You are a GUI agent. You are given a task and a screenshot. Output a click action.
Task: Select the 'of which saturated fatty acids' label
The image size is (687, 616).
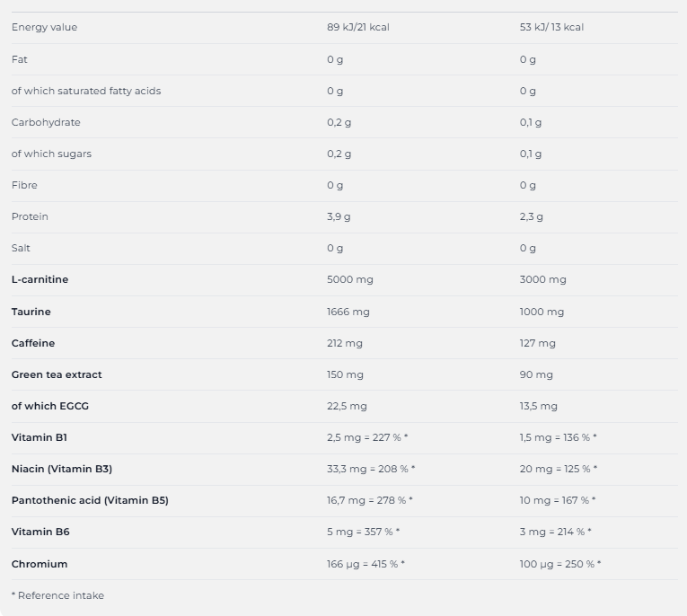pyautogui.click(x=86, y=91)
